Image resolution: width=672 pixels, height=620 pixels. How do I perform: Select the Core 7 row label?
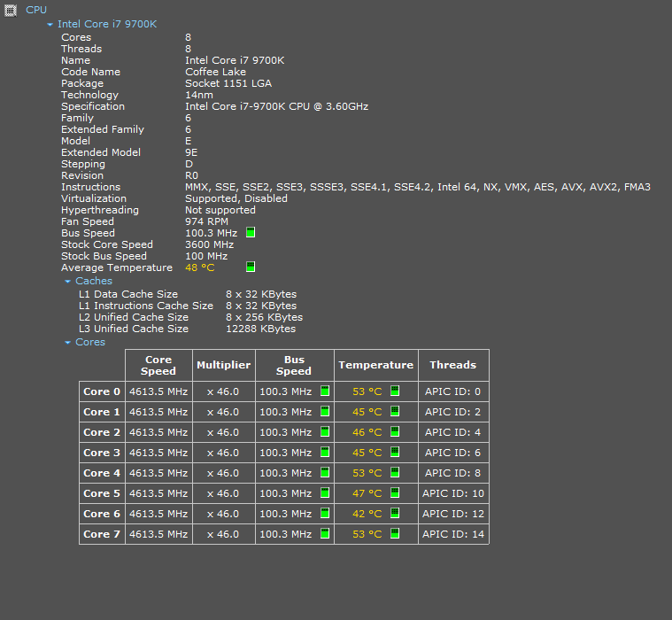(102, 534)
